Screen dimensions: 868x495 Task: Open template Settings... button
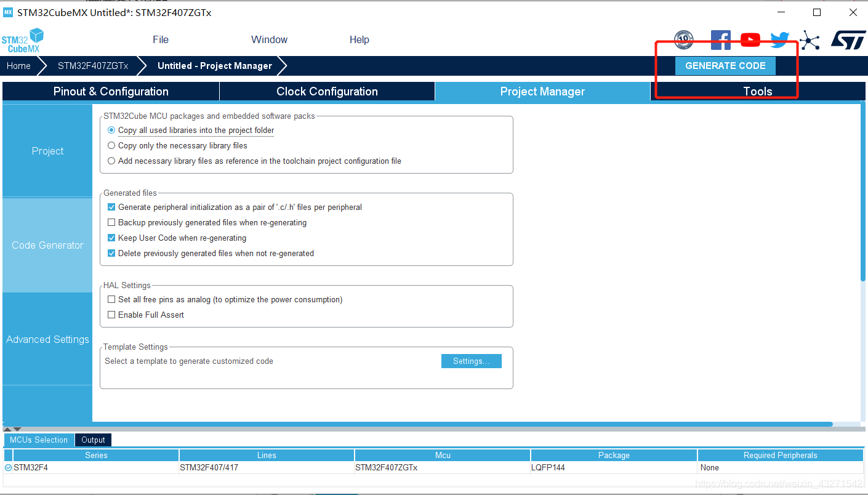click(472, 361)
